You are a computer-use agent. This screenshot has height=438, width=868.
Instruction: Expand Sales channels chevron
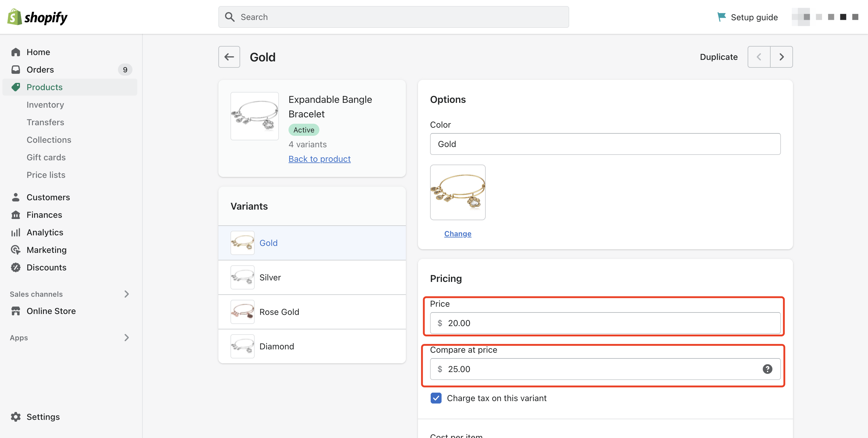tap(126, 294)
